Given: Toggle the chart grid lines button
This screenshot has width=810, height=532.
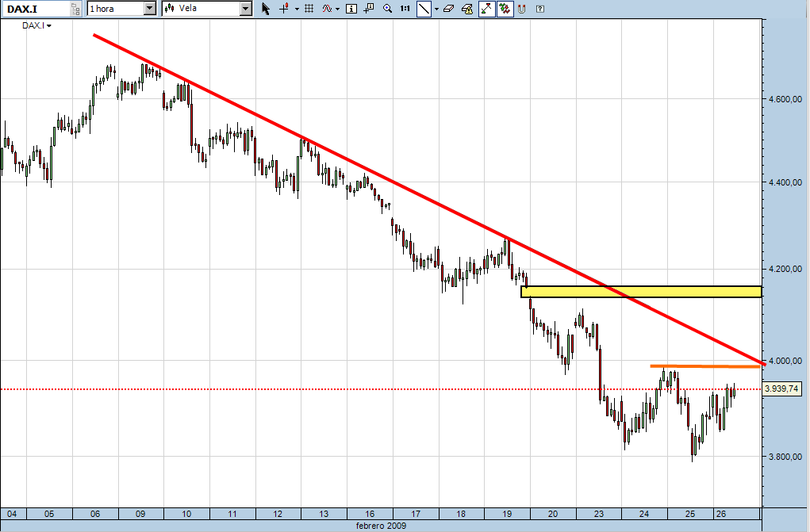Looking at the screenshot, I should click(308, 9).
